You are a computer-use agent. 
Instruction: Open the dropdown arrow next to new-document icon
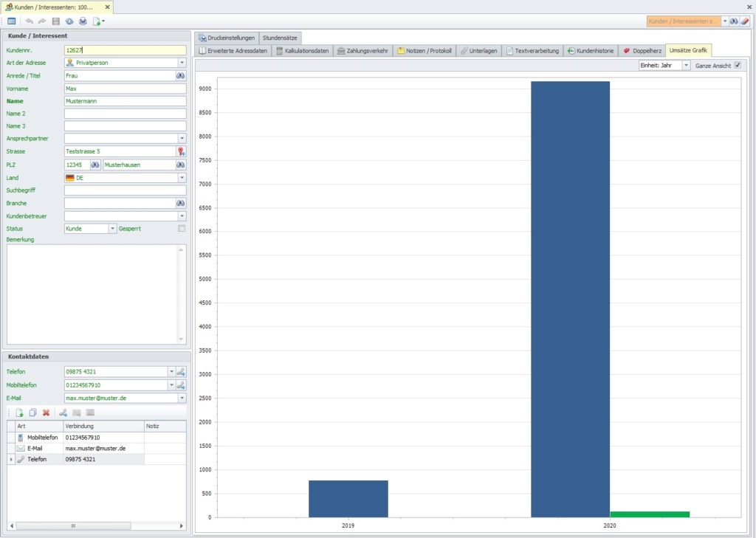[x=103, y=21]
